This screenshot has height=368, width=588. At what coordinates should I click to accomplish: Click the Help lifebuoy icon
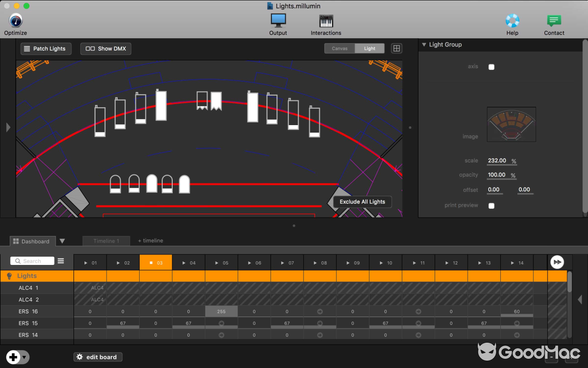coord(512,21)
